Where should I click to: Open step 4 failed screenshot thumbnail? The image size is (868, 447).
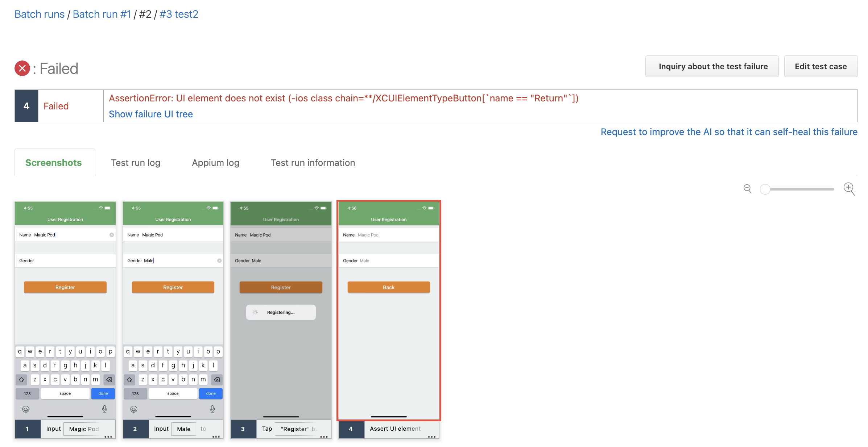coord(389,310)
